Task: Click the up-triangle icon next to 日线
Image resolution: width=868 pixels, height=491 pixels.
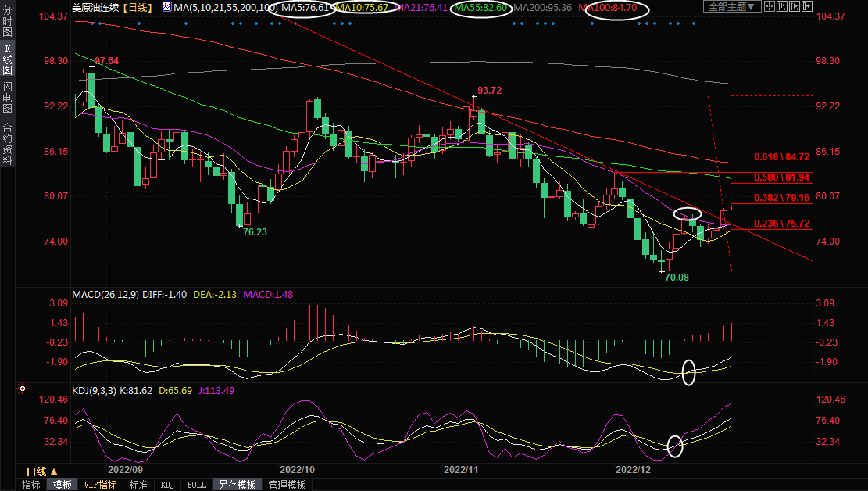Action: tap(54, 471)
